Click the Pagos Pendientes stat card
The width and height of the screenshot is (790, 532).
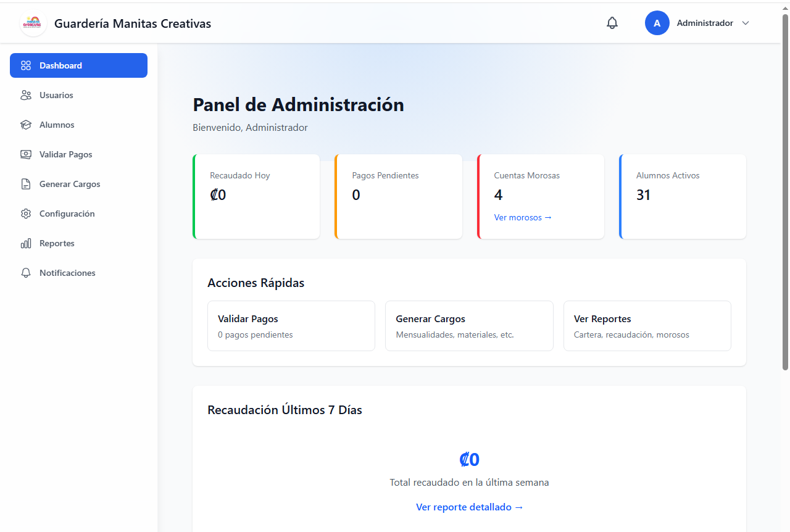(x=399, y=196)
